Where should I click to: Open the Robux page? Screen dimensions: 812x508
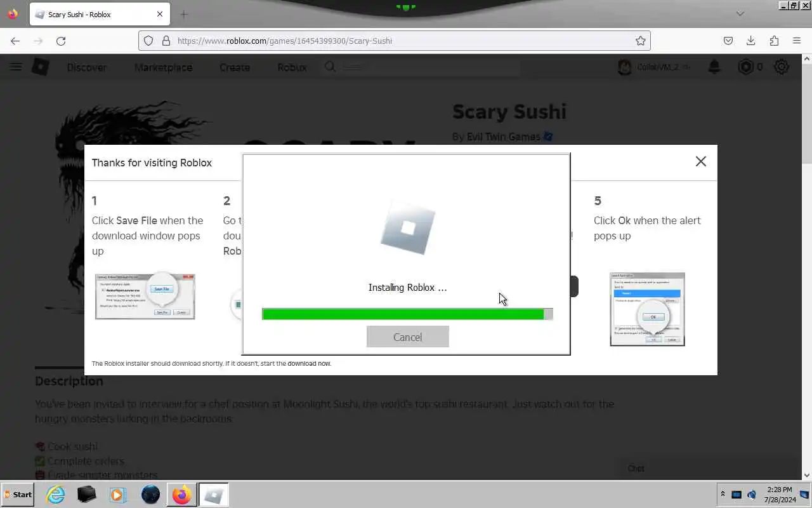click(292, 67)
